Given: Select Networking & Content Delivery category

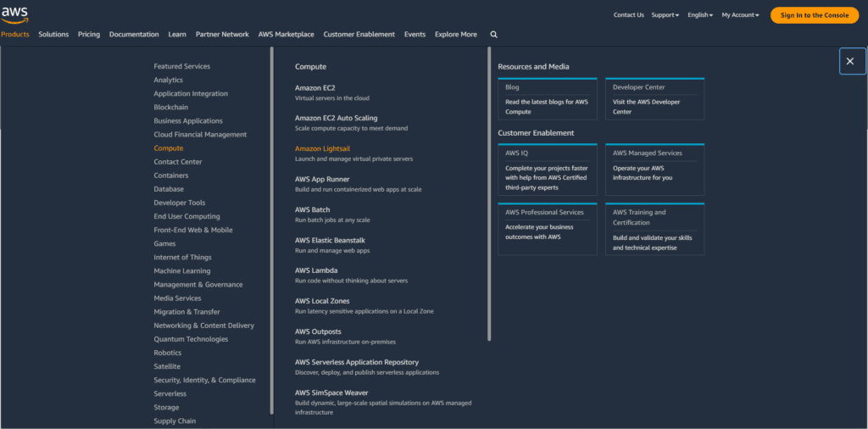Looking at the screenshot, I should point(203,326).
